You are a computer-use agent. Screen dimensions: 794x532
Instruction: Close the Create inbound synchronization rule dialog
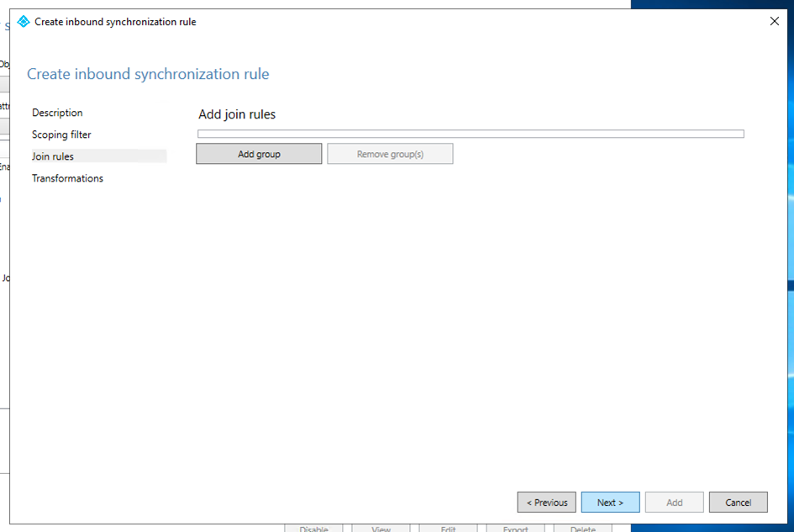point(774,22)
